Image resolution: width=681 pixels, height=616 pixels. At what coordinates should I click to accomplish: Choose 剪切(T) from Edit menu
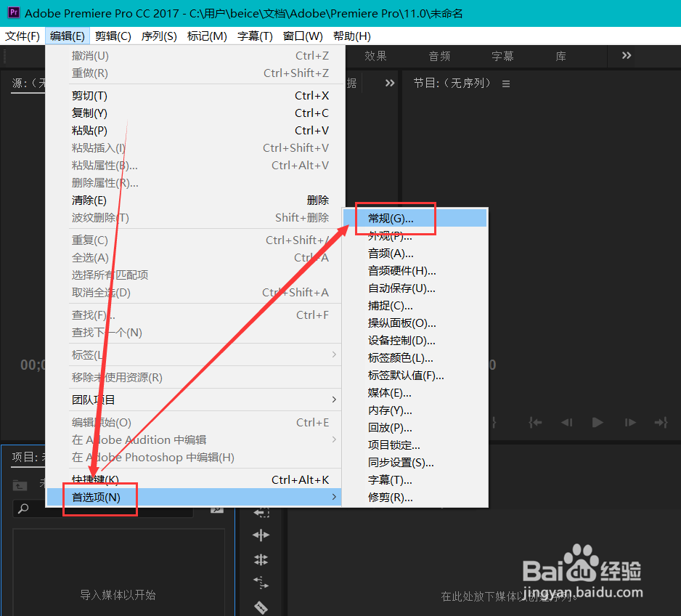point(195,96)
